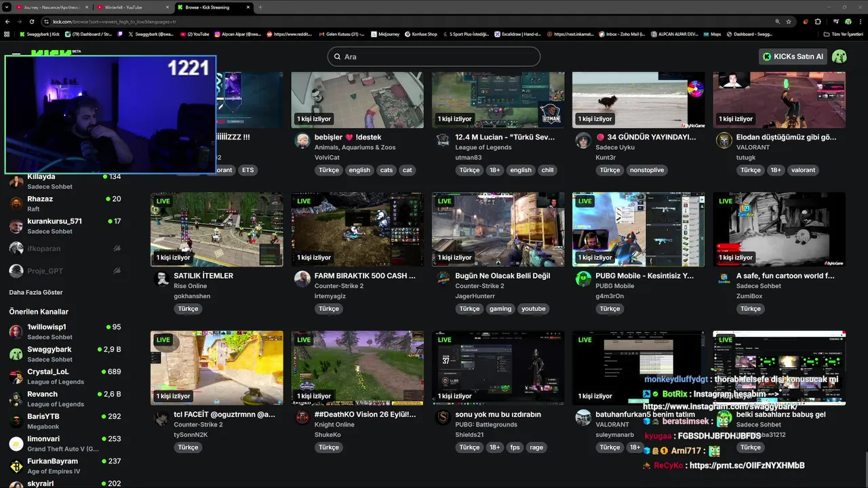Open the FARM BIRAKTIK 500 CASH stream thumbnail

click(357, 230)
